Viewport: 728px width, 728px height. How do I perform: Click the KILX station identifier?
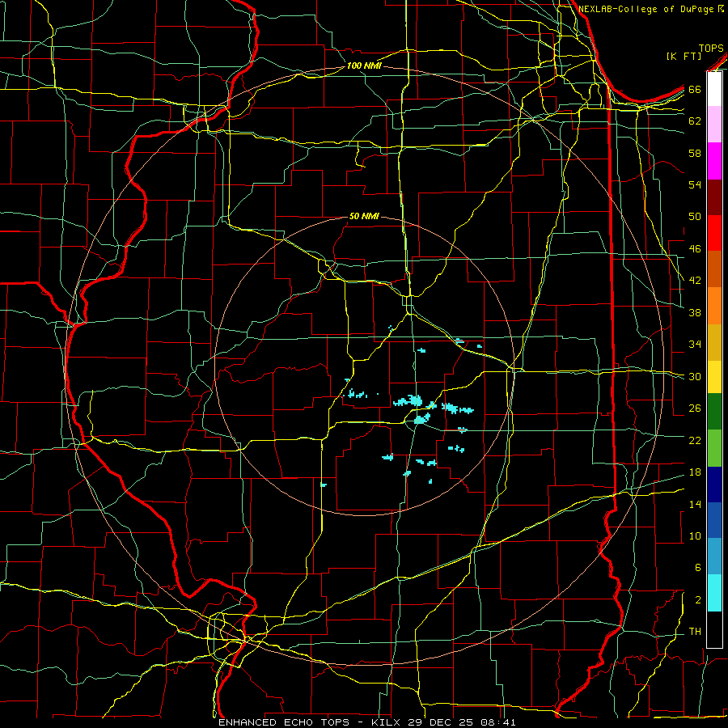click(387, 722)
